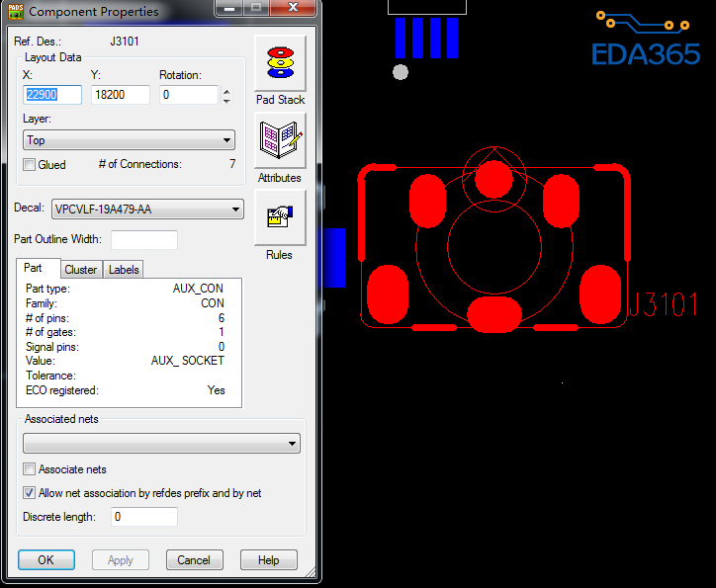
Task: Open the Layer dropdown showing Top
Action: click(129, 140)
